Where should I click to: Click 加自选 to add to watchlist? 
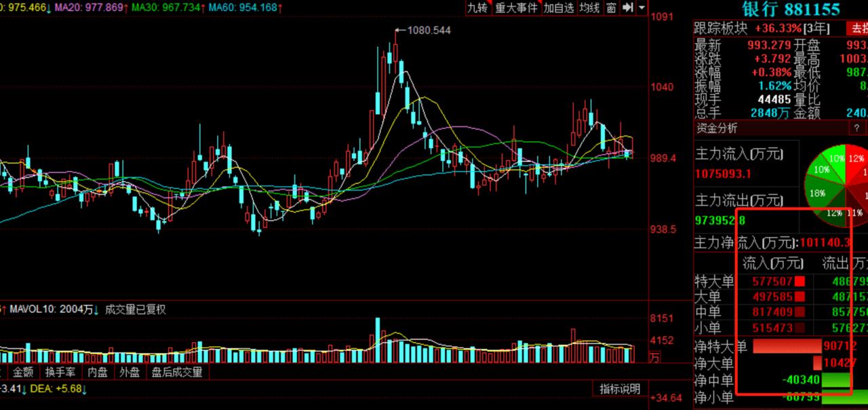pos(559,7)
